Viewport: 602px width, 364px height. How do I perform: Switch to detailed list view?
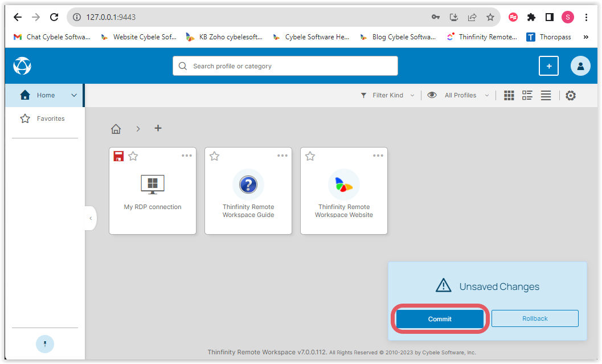pyautogui.click(x=527, y=95)
